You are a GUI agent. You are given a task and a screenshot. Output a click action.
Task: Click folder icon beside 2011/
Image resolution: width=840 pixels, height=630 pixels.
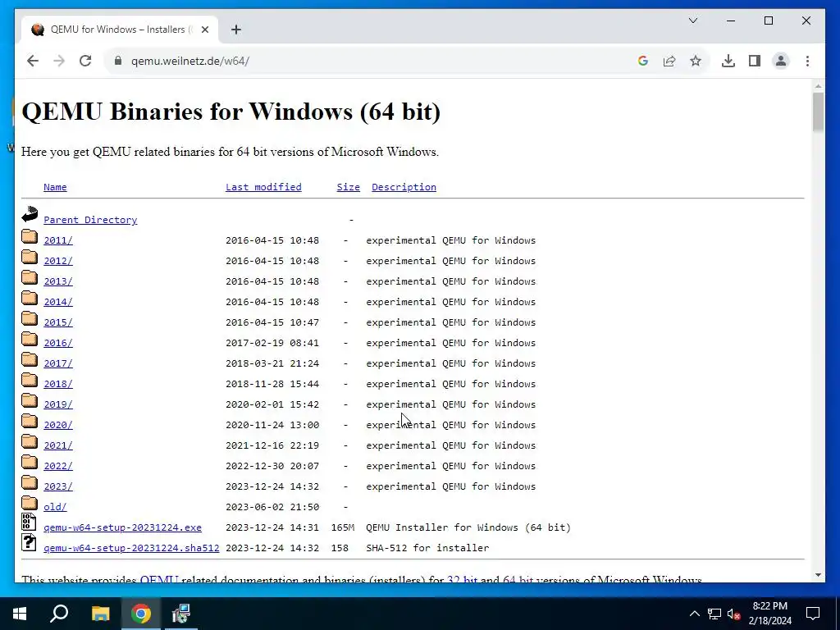pyautogui.click(x=30, y=236)
